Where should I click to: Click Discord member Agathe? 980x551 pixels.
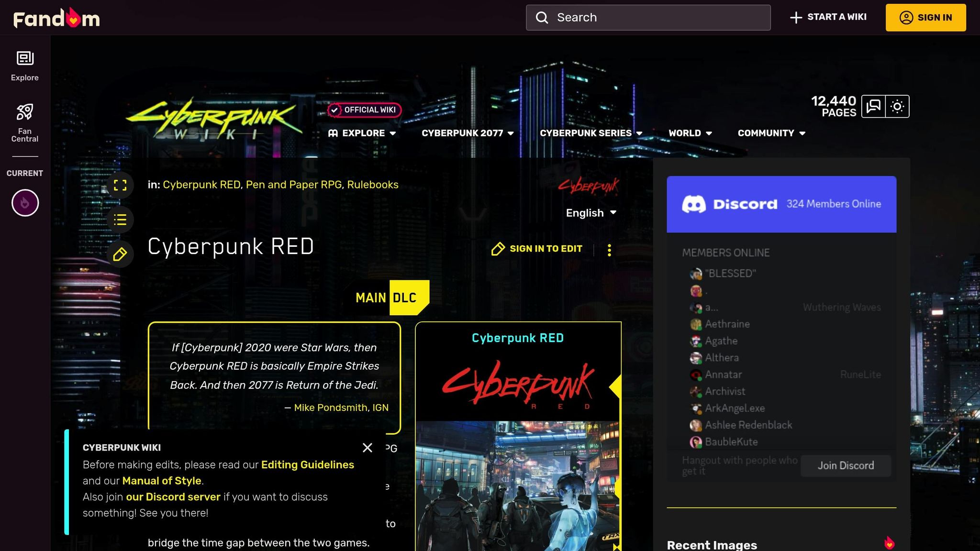(x=721, y=341)
